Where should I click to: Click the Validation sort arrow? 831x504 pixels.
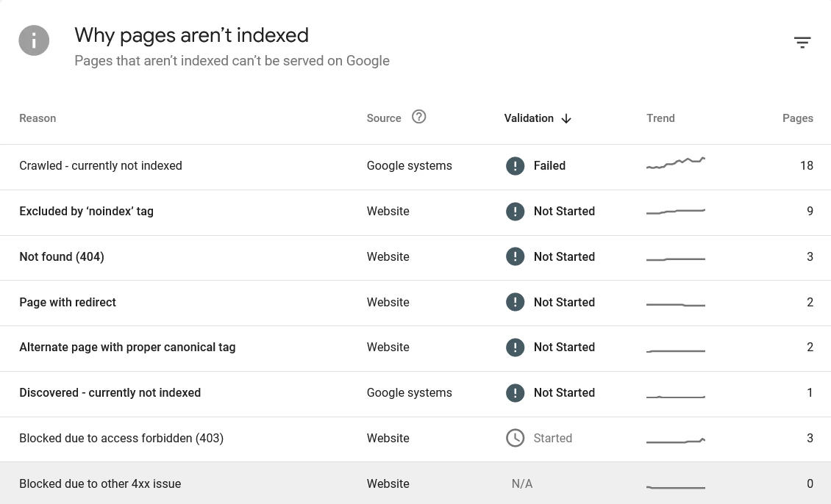pyautogui.click(x=566, y=118)
